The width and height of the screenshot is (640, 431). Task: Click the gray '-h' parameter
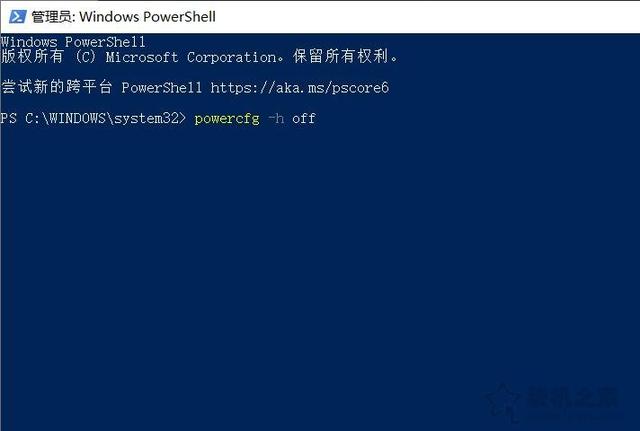276,118
